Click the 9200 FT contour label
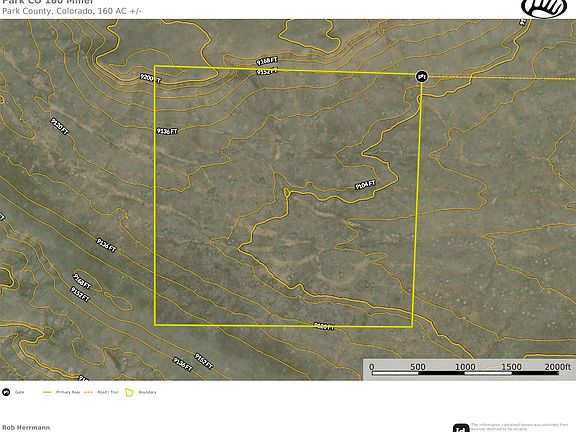576x432 pixels. tap(150, 78)
